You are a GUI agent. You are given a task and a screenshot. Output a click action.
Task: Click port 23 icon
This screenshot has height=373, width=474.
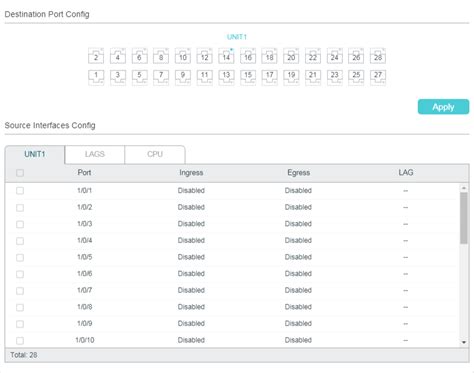click(x=335, y=77)
